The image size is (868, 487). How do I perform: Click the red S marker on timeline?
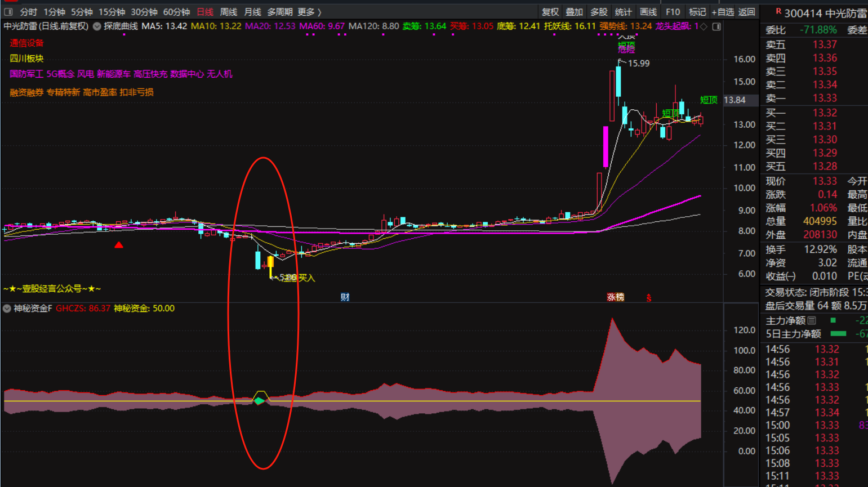649,298
